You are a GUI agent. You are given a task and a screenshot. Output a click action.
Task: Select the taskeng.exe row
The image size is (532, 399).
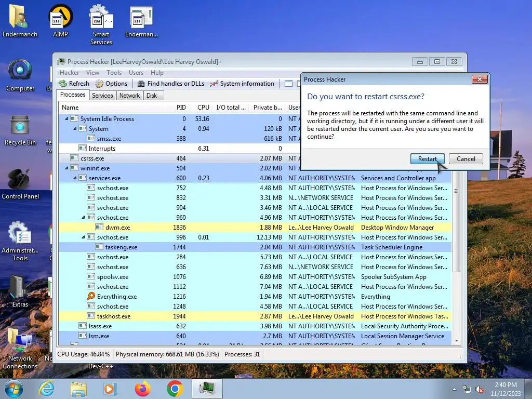[x=255, y=247]
